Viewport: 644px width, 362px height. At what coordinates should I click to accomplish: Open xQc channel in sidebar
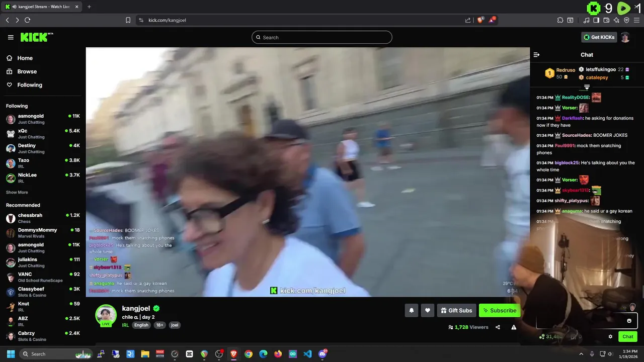click(x=43, y=134)
